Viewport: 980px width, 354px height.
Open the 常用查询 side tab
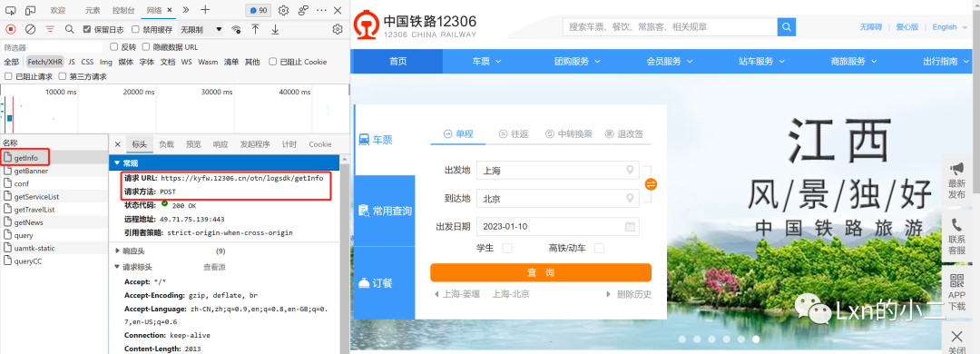tap(385, 211)
